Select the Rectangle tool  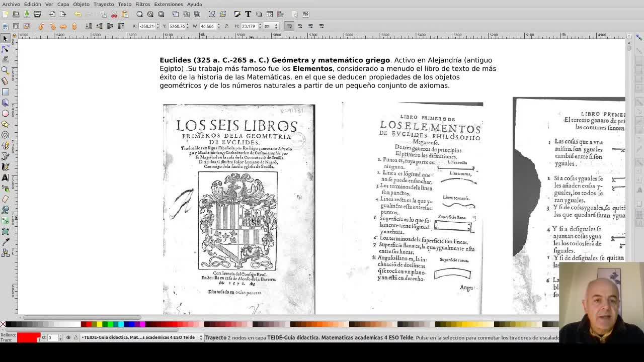click(x=6, y=92)
